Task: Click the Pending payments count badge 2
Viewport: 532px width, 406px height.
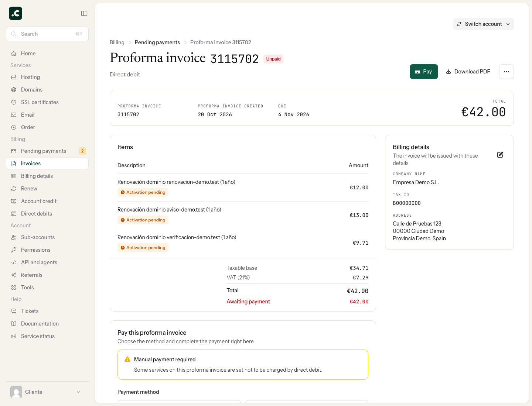Action: coord(82,151)
